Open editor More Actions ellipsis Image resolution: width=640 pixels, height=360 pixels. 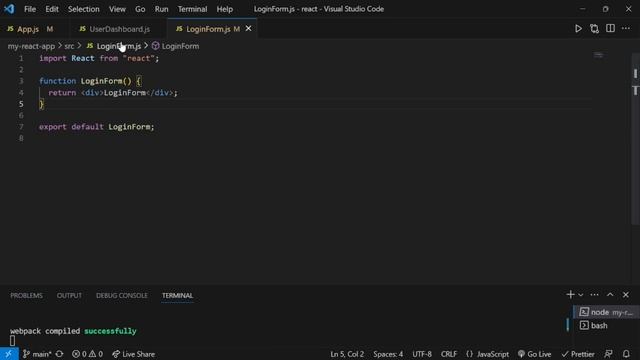[626, 29]
